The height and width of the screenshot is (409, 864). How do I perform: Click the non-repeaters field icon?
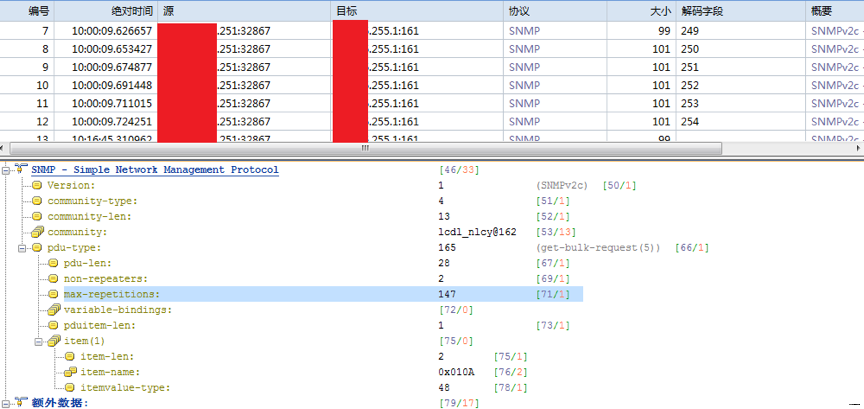tap(53, 279)
